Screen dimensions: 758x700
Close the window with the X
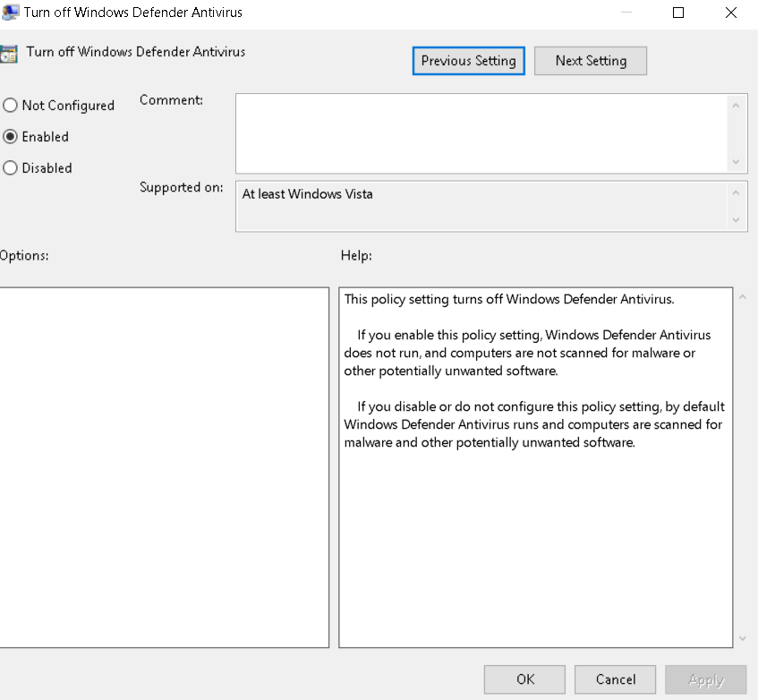point(731,13)
